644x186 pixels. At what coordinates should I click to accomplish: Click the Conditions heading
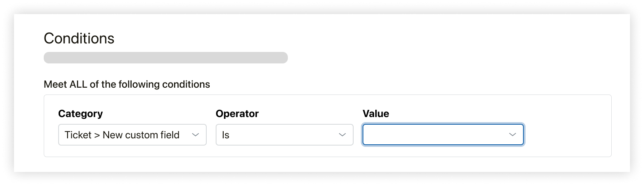pyautogui.click(x=79, y=39)
